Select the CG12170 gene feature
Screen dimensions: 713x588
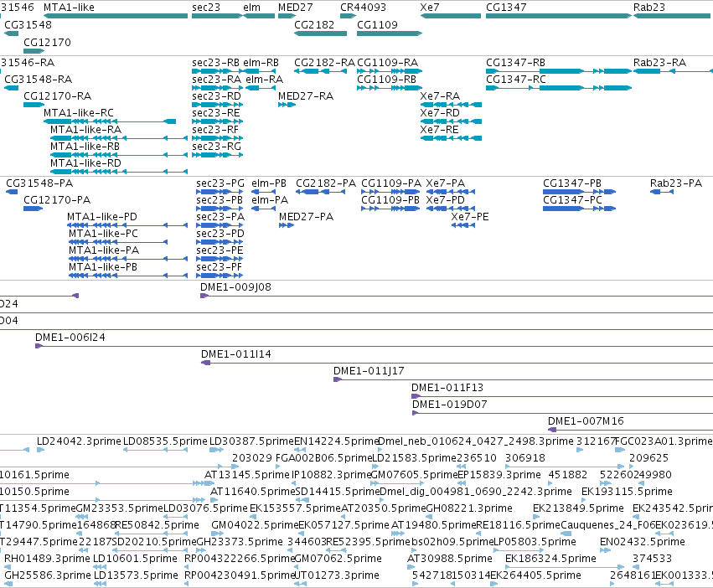(34, 50)
